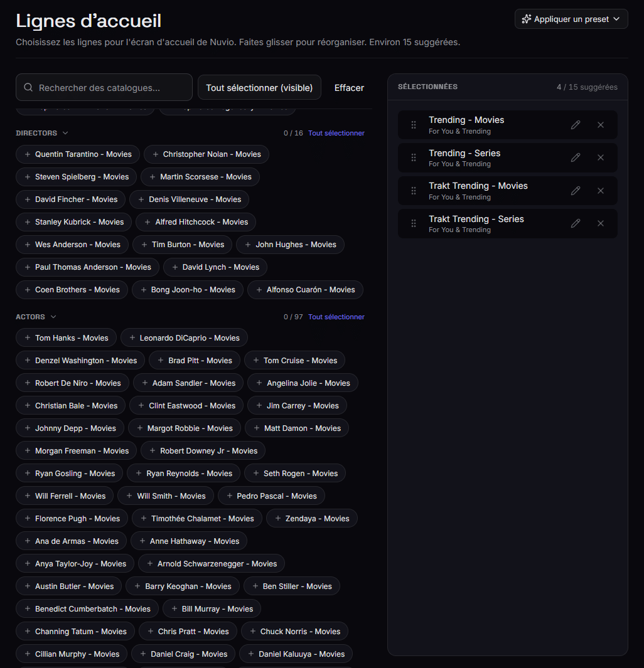The image size is (644, 668).
Task: Click drag handle of Trending - Series
Action: pos(414,157)
